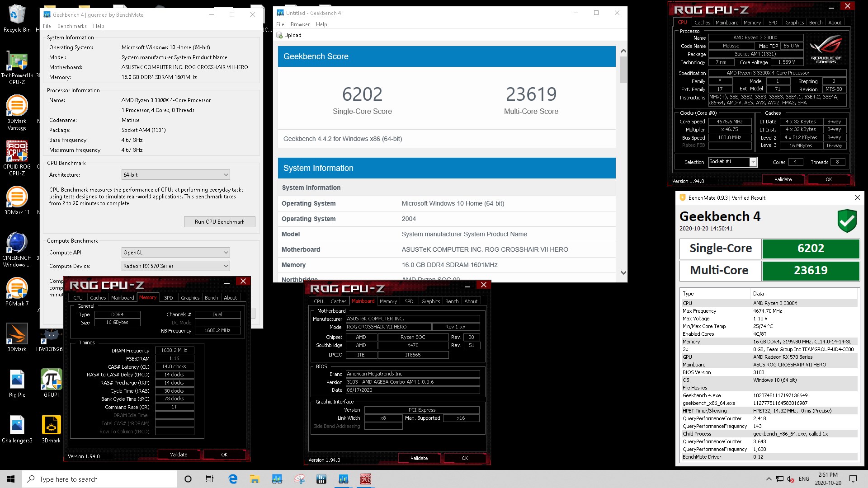The height and width of the screenshot is (488, 868).
Task: Click the BenchMate verified green shield icon
Action: tap(847, 221)
